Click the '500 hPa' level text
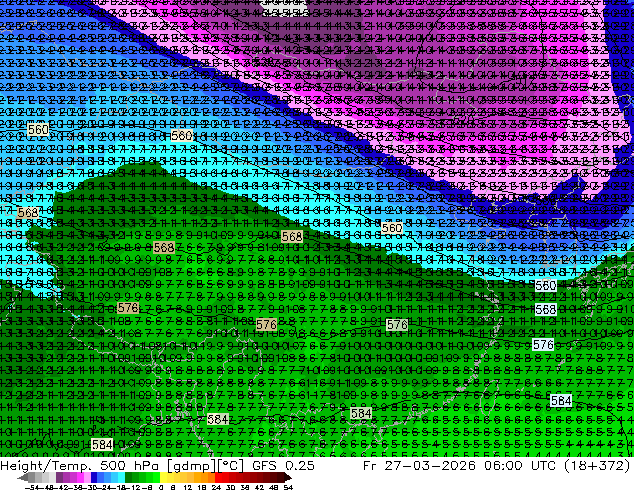634x490 pixels. [x=127, y=466]
